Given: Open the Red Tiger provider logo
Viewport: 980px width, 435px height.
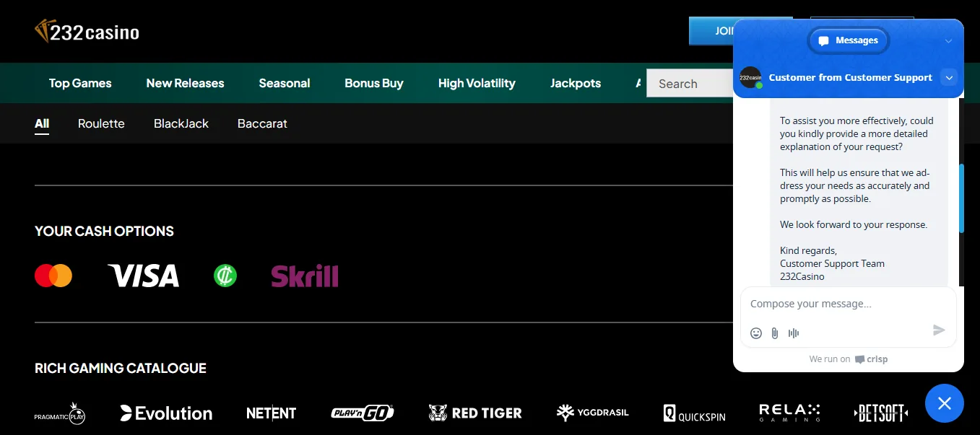Looking at the screenshot, I should [x=475, y=413].
